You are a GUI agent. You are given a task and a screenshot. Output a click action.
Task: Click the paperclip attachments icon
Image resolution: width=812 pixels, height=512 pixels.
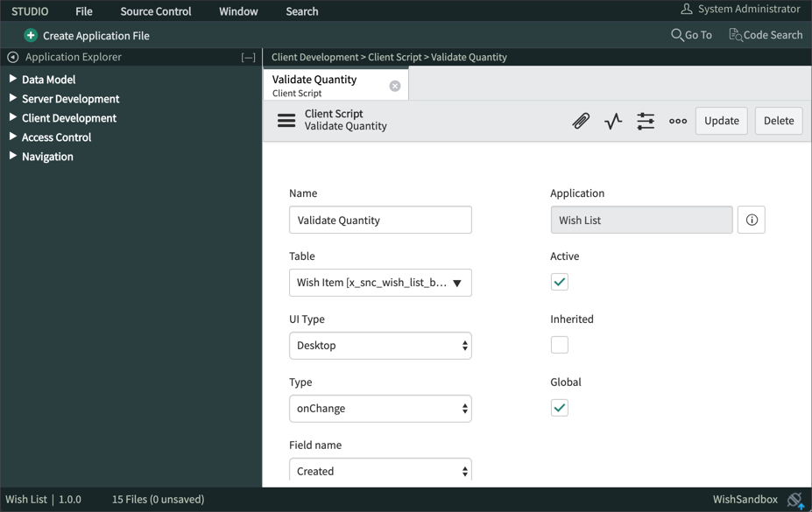point(581,121)
